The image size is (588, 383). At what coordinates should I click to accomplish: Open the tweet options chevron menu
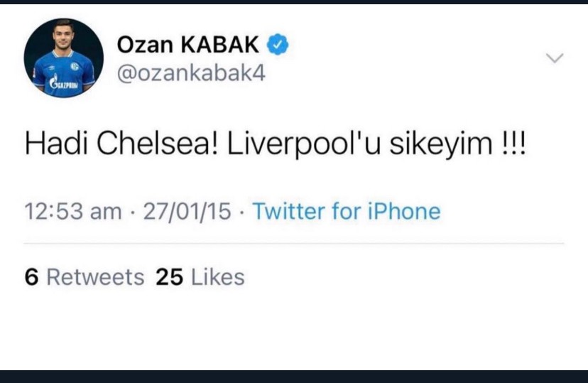point(553,58)
